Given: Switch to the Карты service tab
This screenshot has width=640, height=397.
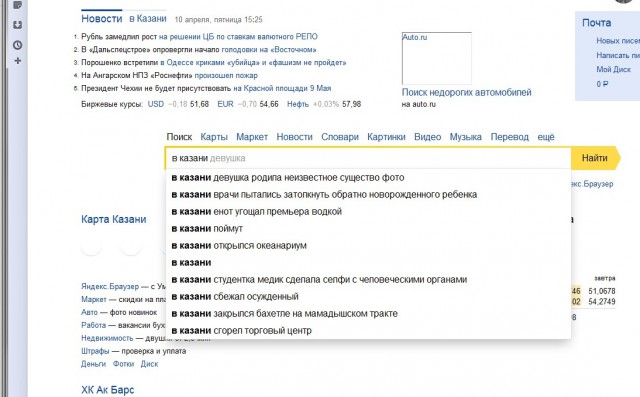Looking at the screenshot, I should (x=214, y=137).
